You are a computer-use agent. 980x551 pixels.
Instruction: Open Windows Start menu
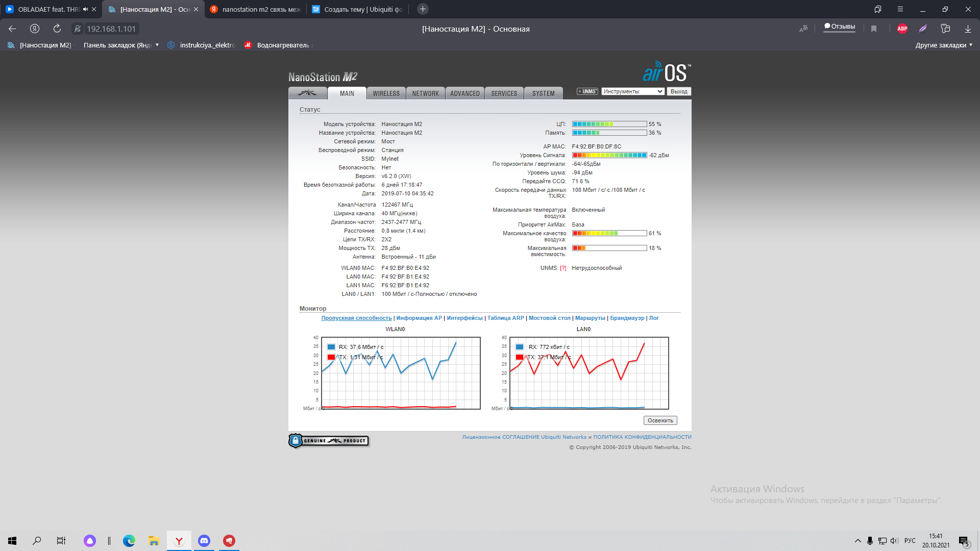coord(12,541)
